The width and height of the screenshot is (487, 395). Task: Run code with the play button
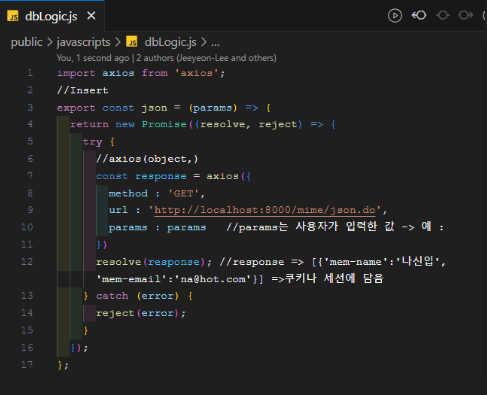click(x=395, y=15)
